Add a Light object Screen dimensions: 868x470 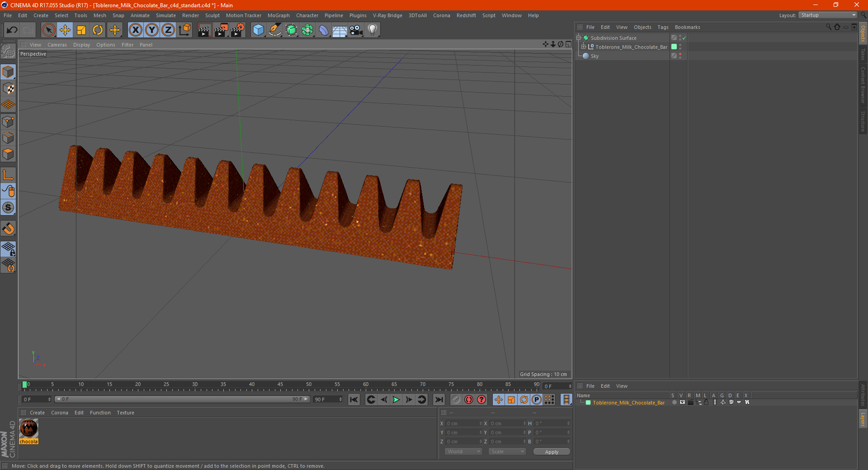point(373,30)
